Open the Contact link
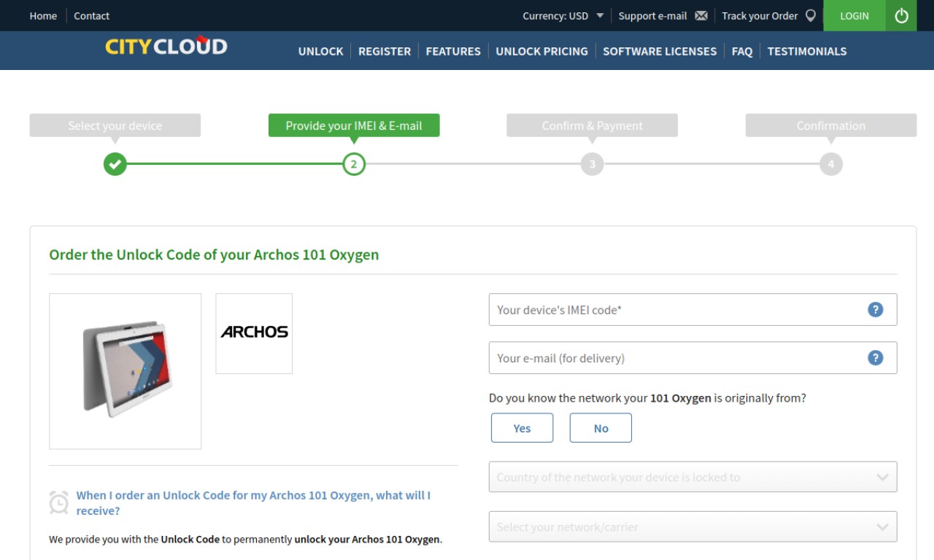 coord(91,15)
